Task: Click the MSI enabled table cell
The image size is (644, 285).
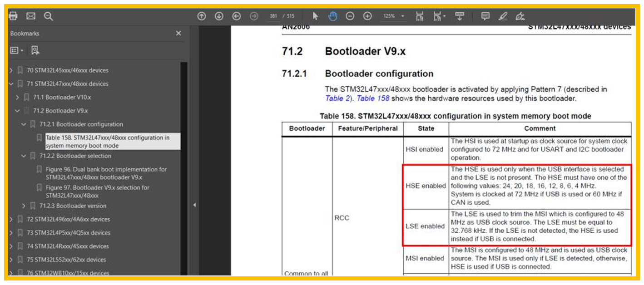Action: (x=426, y=258)
